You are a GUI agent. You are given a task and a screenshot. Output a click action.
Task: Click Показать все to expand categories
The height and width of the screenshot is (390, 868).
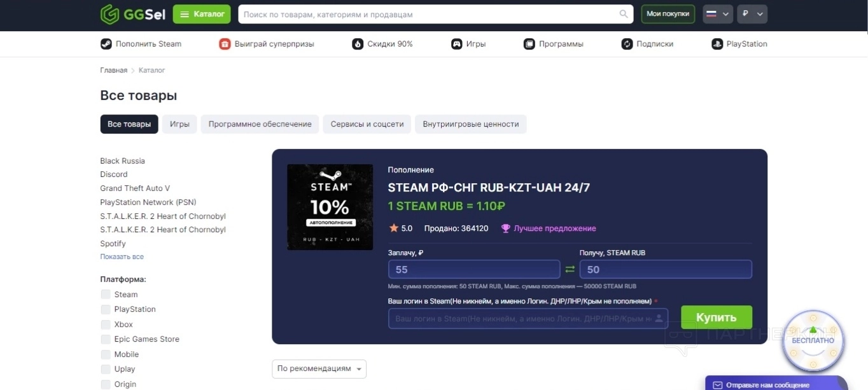click(x=122, y=256)
